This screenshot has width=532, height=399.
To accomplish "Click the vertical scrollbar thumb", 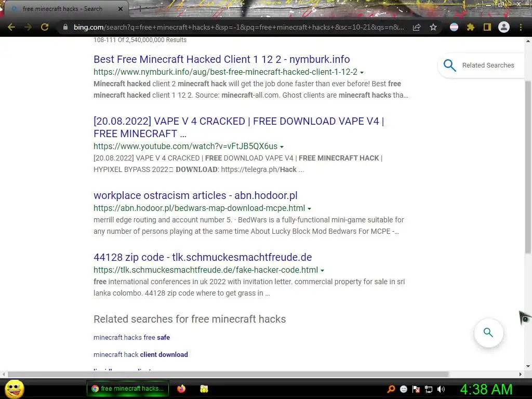I will [528, 167].
